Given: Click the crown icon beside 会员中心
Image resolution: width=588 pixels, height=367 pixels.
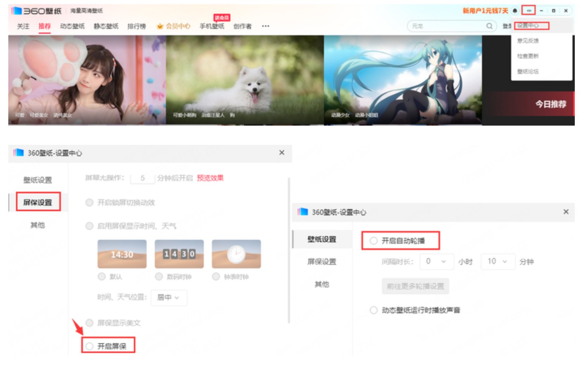Looking at the screenshot, I should point(160,26).
